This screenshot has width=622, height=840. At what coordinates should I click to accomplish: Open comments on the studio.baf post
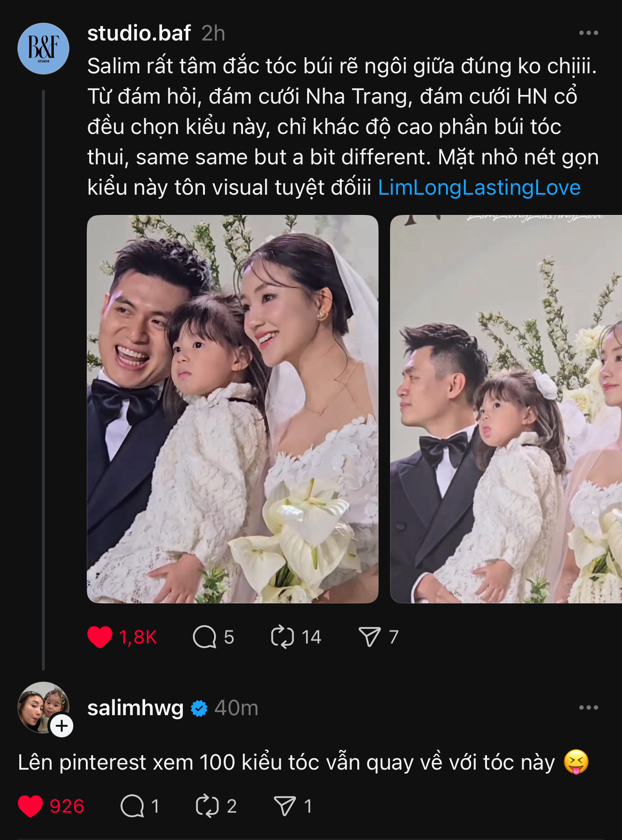[x=204, y=637]
